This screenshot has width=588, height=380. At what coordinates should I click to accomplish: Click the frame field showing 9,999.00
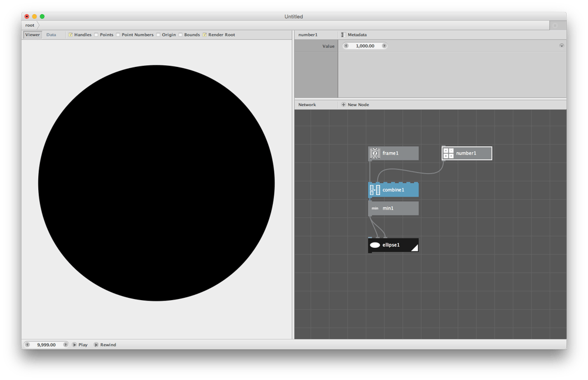click(x=46, y=345)
